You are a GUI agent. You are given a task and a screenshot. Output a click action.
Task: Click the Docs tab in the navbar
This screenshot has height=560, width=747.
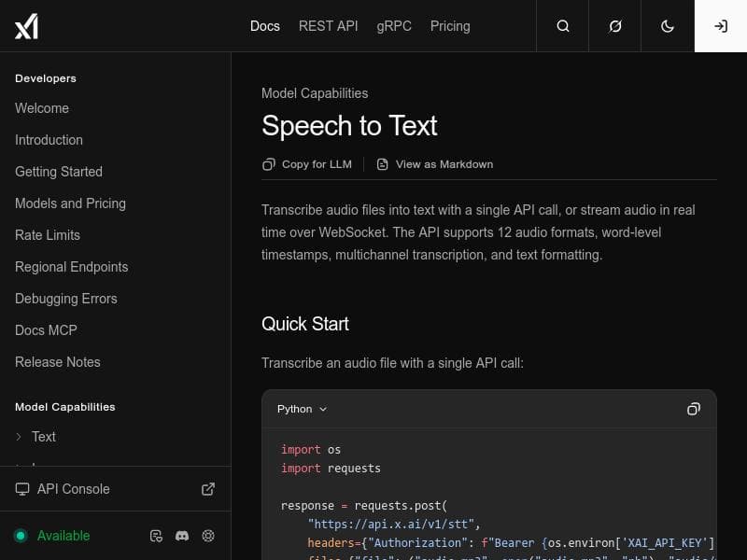[265, 26]
